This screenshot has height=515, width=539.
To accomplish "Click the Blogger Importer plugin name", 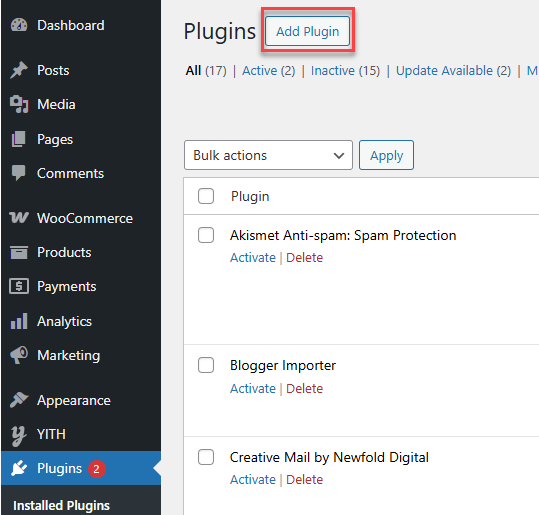I will coord(283,365).
